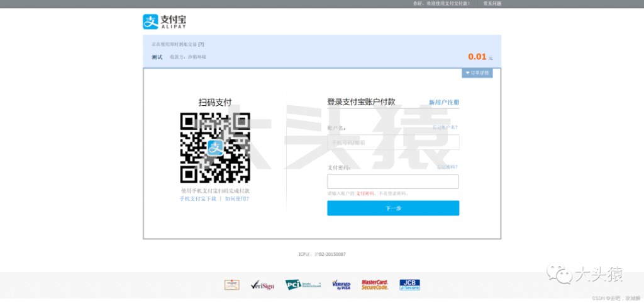This screenshot has height=303, width=644.
Task: Click the certificate badge left of VeriSign
Action: coord(231,285)
